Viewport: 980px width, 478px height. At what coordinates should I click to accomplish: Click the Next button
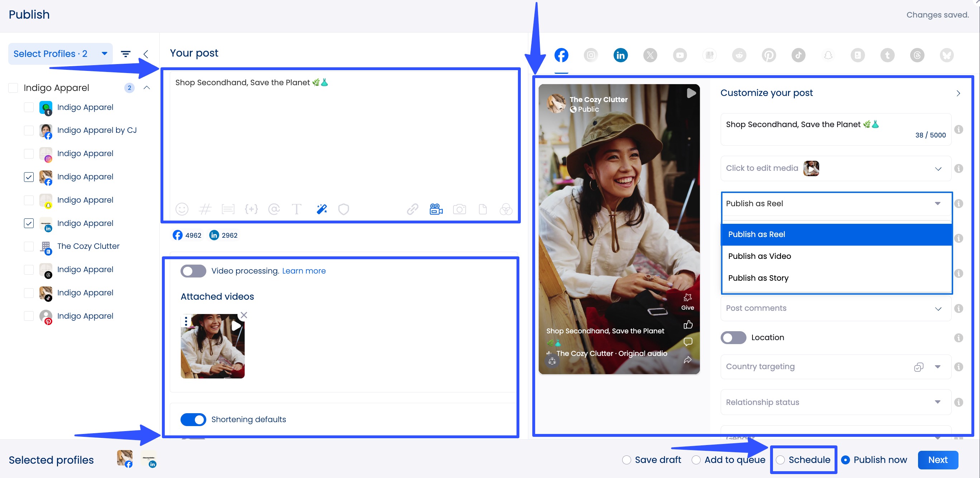938,460
